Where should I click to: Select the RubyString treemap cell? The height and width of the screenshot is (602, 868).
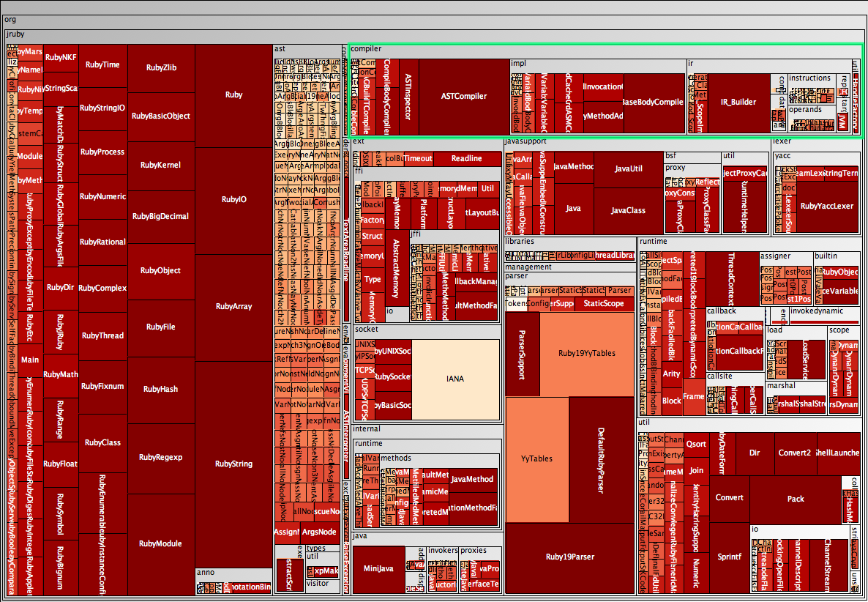click(233, 464)
